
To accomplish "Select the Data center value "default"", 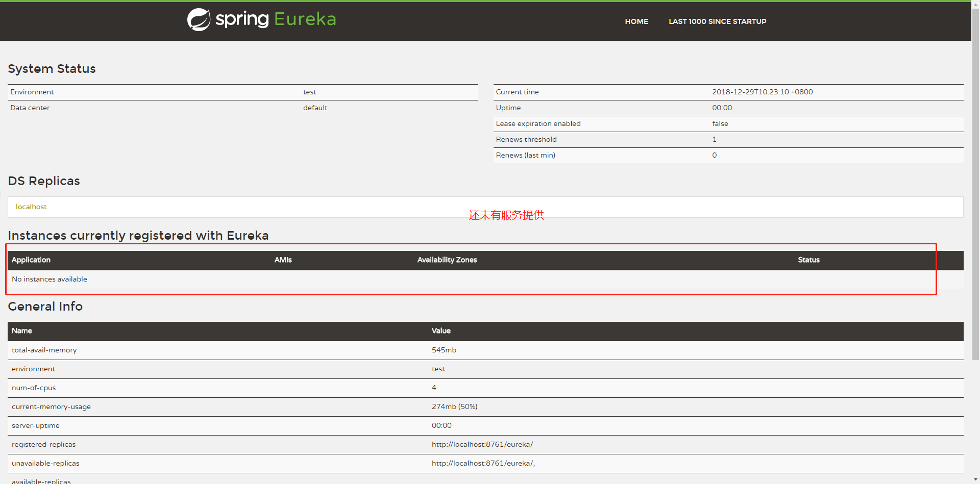I will (315, 108).
